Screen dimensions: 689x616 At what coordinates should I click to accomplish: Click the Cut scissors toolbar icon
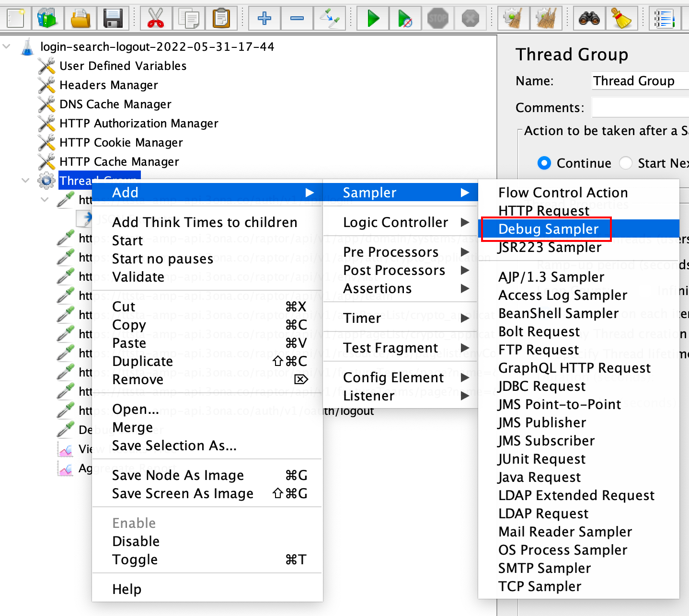click(156, 18)
